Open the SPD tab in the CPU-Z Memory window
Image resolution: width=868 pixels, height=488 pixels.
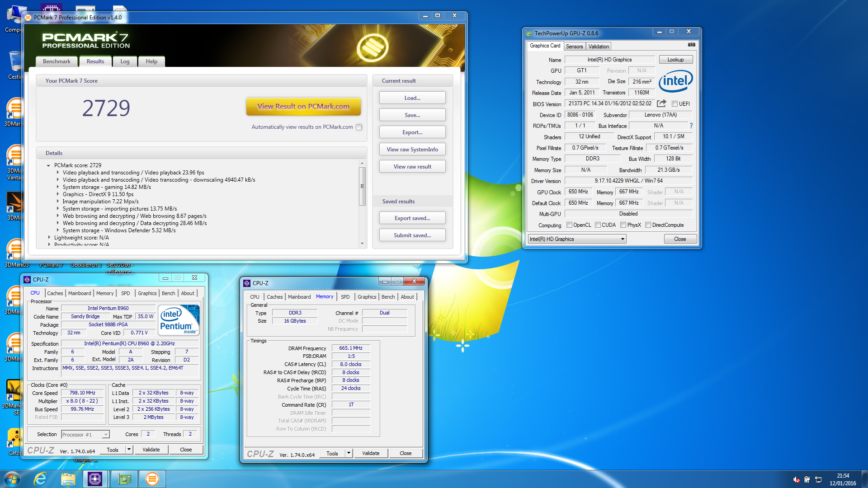pyautogui.click(x=345, y=296)
